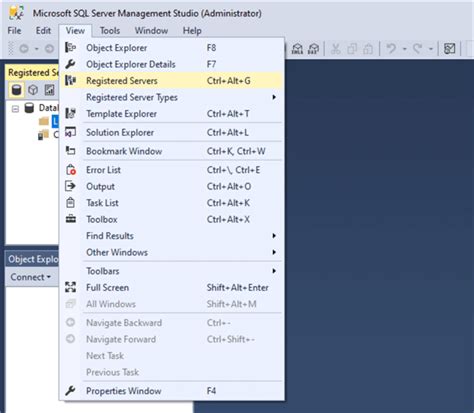Viewport: 474px width, 413px height.
Task: Open the Navigate Backward dropdown arrow
Action: 37,49
